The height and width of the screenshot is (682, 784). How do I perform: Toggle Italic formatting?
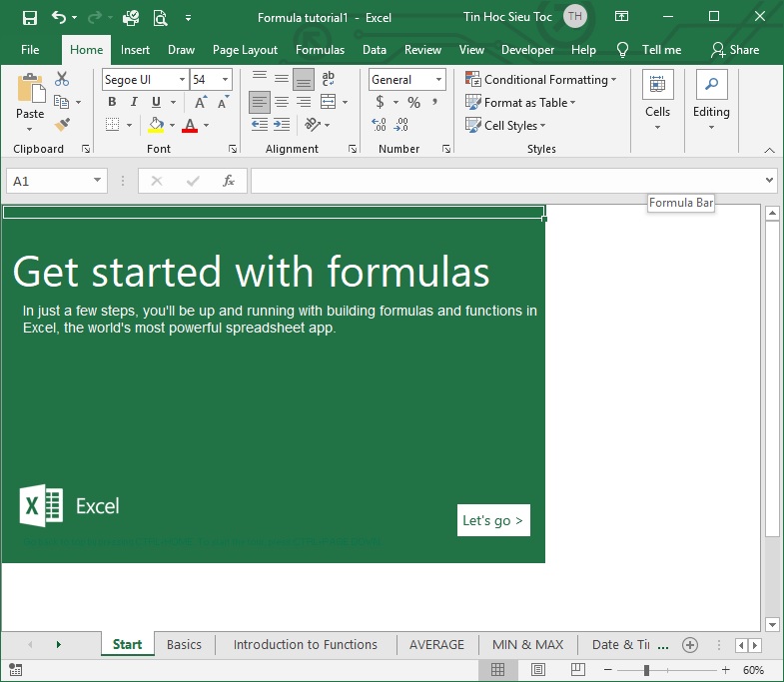pyautogui.click(x=134, y=102)
